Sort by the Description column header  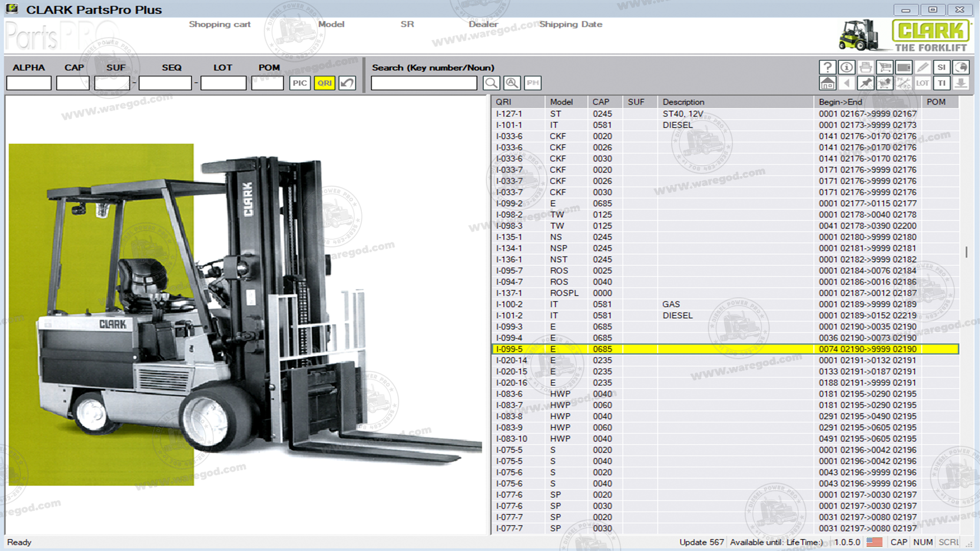click(x=683, y=102)
